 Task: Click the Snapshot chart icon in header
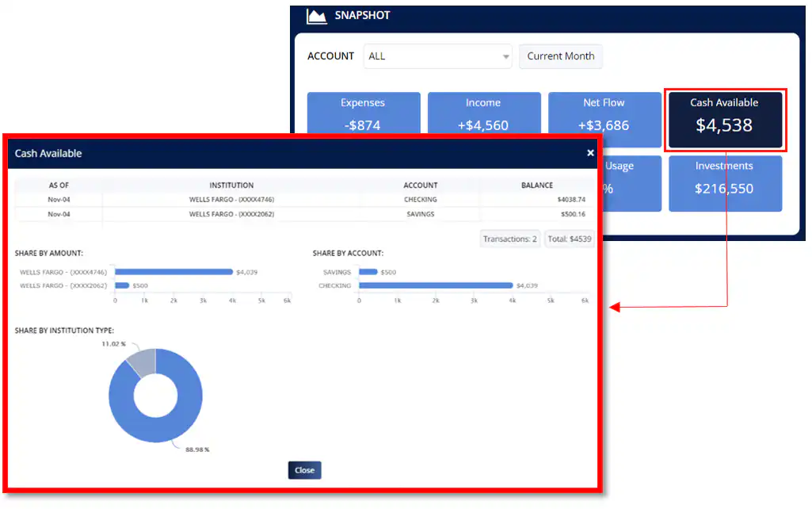click(317, 16)
